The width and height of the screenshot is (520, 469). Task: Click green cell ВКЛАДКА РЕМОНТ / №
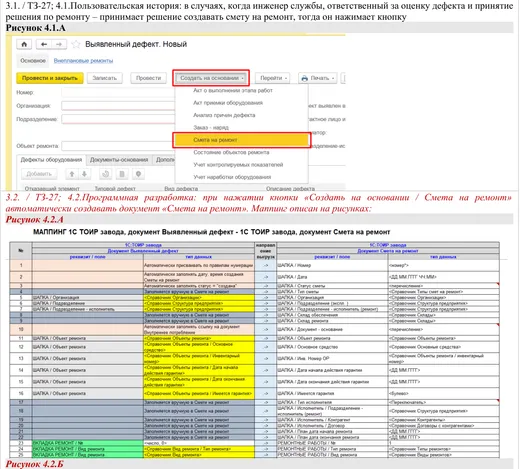tap(88, 443)
